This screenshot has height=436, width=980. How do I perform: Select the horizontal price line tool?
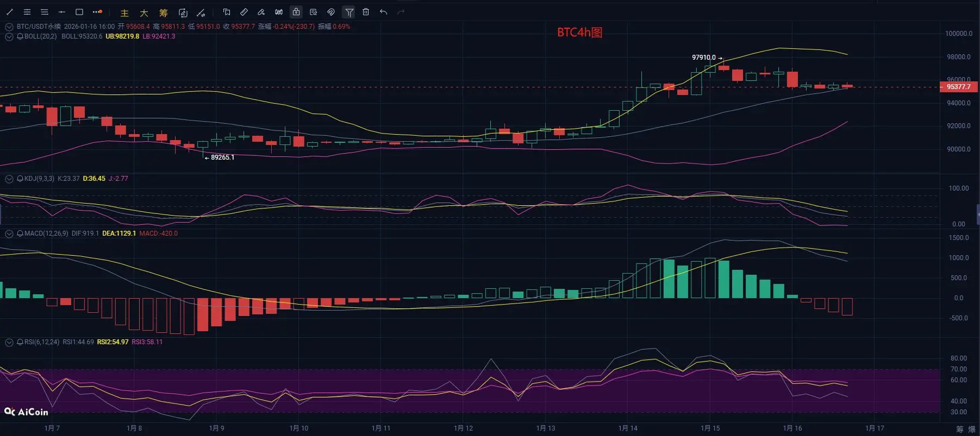point(62,12)
